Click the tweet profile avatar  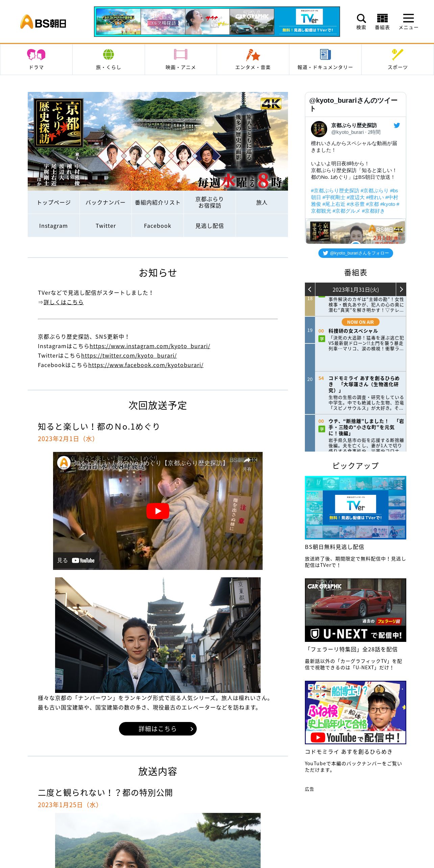(319, 129)
